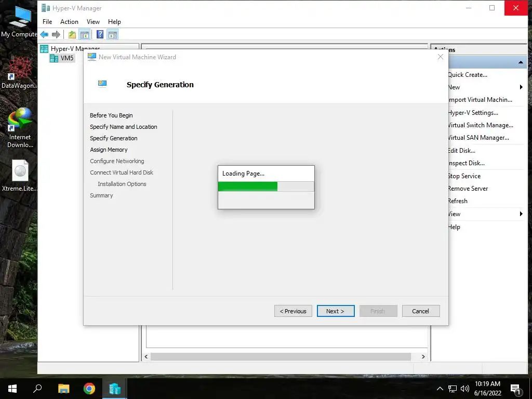Open the Internet Download Manager desktop shortcut
The height and width of the screenshot is (399, 532).
[20, 128]
